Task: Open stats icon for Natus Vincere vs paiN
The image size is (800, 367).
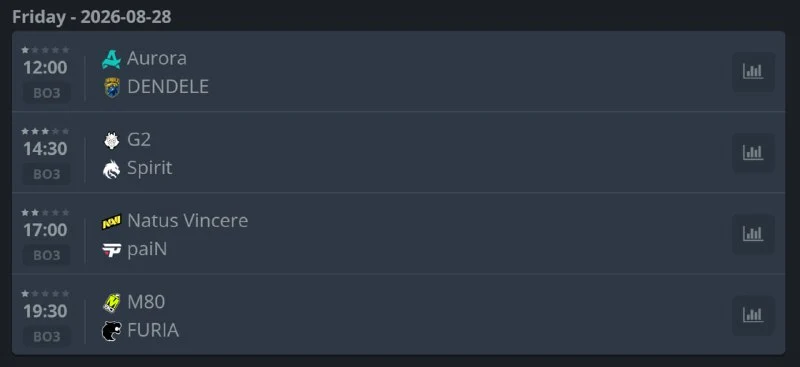Action: point(753,234)
